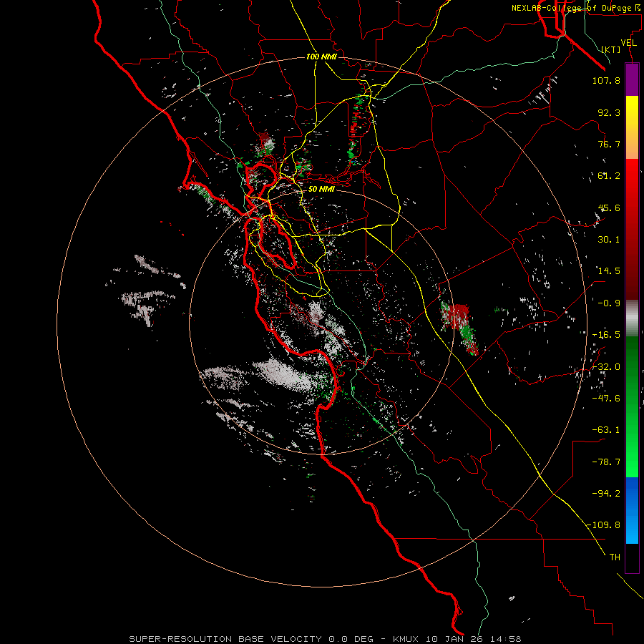The image size is (644, 644).
Task: Click the TH legend label
Action: coord(615,557)
